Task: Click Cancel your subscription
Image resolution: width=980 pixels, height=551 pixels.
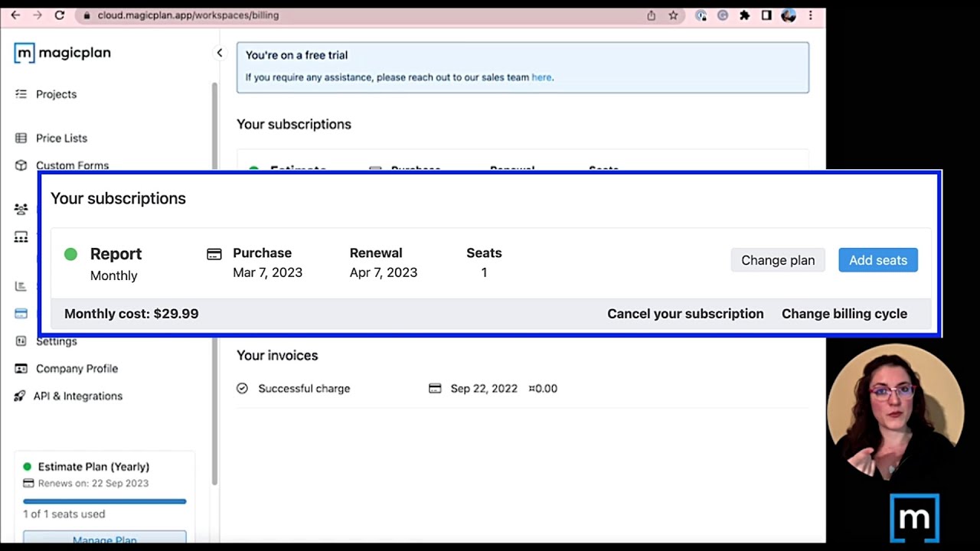Action: point(685,314)
